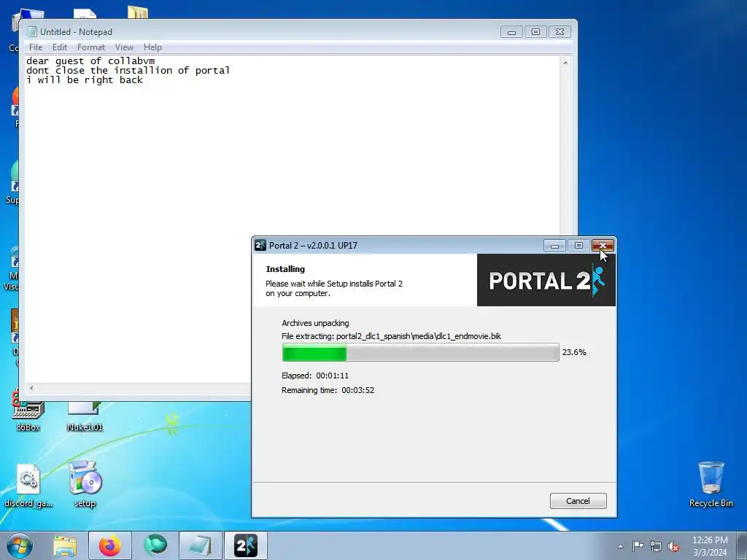
Task: Click the file extracting path text
Action: (391, 336)
